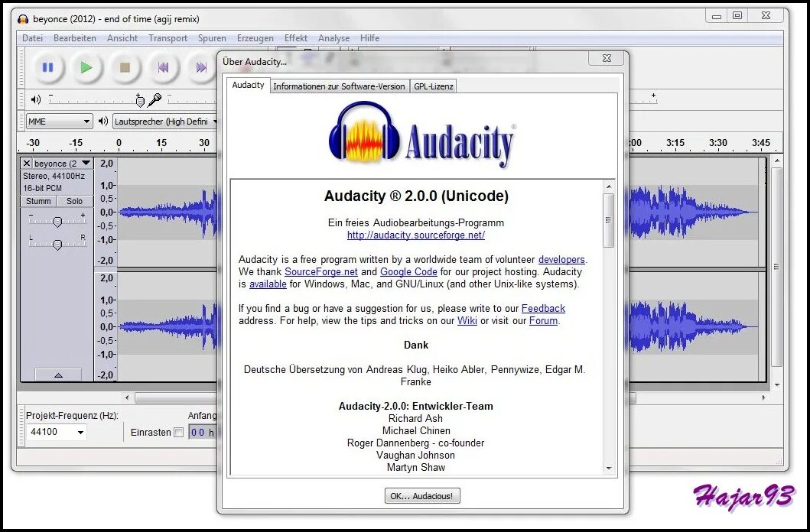Image resolution: width=810 pixels, height=532 pixels.
Task: Click the Anfang time input field
Action: coord(203,433)
